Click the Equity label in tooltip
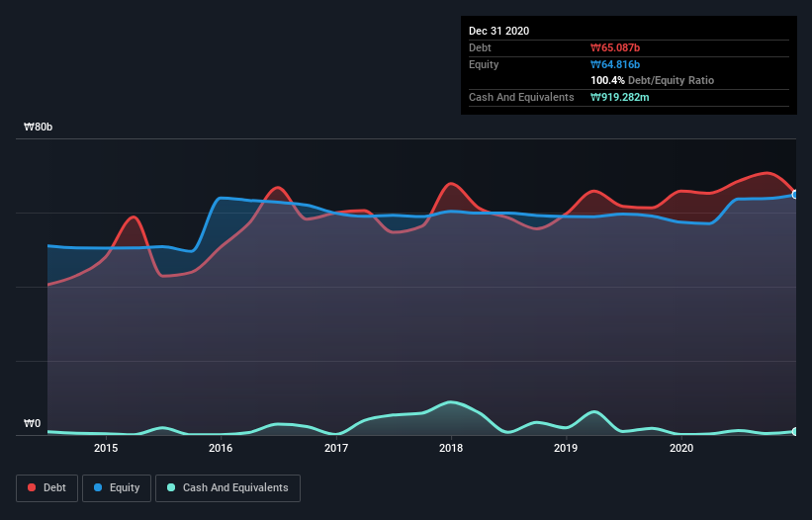 click(484, 64)
